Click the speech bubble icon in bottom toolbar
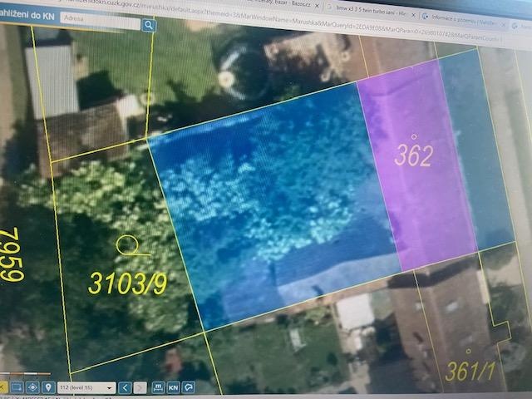 [x=189, y=387]
